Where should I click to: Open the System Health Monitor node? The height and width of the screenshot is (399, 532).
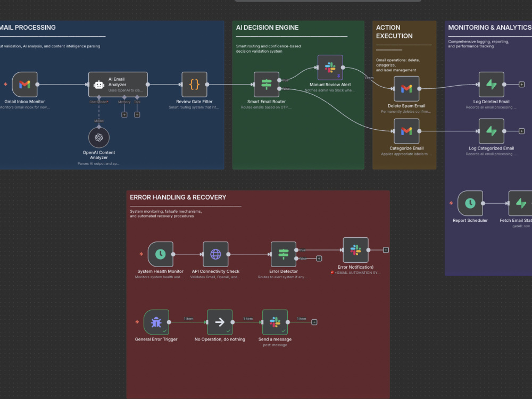click(161, 254)
